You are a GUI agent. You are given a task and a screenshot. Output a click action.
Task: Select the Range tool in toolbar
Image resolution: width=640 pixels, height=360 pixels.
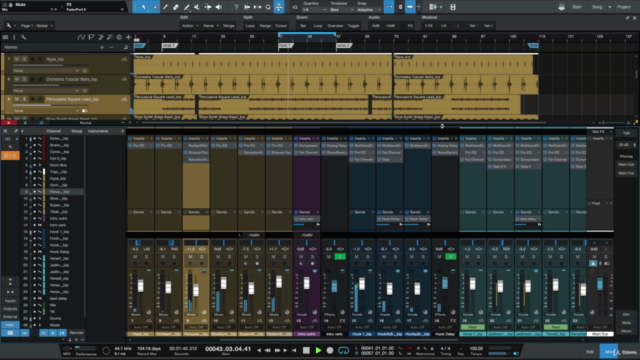155,7
